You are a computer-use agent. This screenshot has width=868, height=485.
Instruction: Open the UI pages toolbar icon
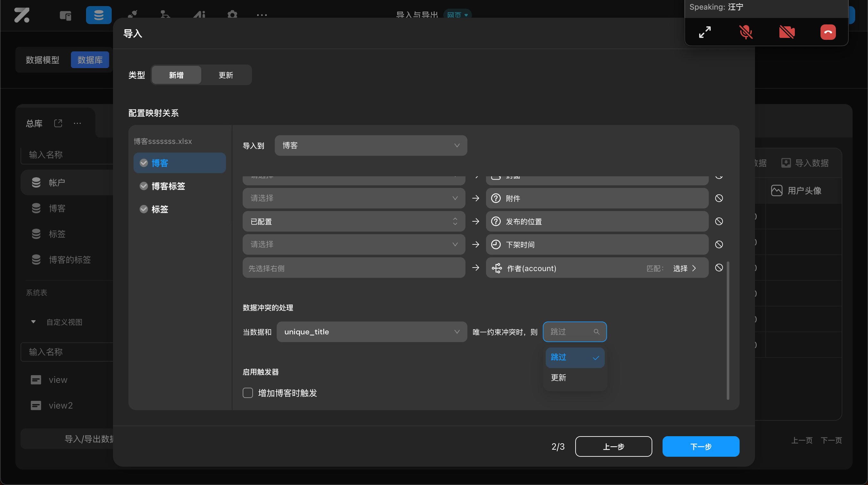[65, 15]
